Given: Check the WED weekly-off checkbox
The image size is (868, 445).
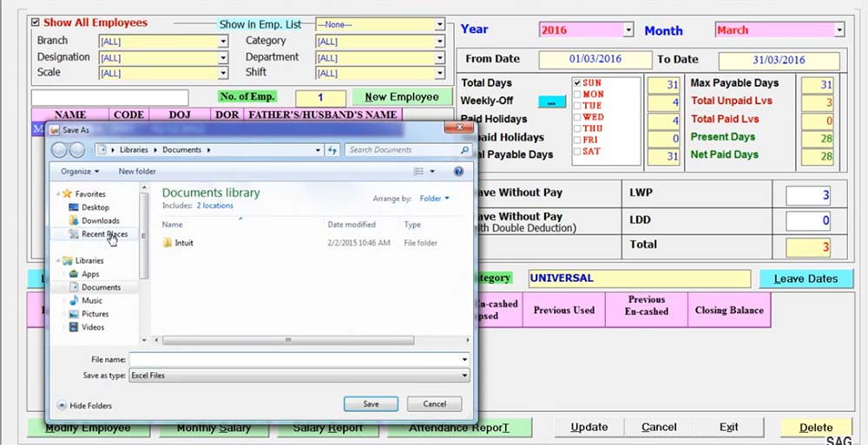Looking at the screenshot, I should tap(577, 117).
